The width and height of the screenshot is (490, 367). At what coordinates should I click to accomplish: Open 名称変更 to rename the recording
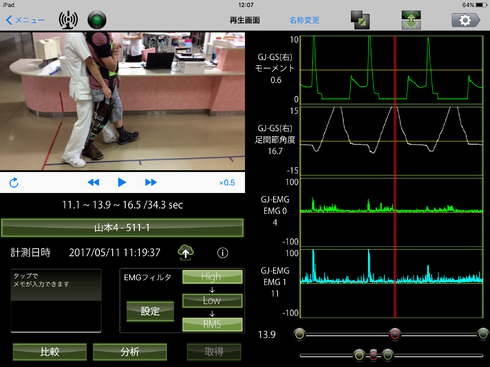304,20
